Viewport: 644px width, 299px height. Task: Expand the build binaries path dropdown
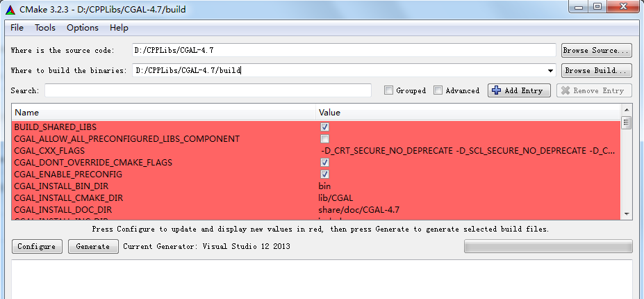coord(550,71)
